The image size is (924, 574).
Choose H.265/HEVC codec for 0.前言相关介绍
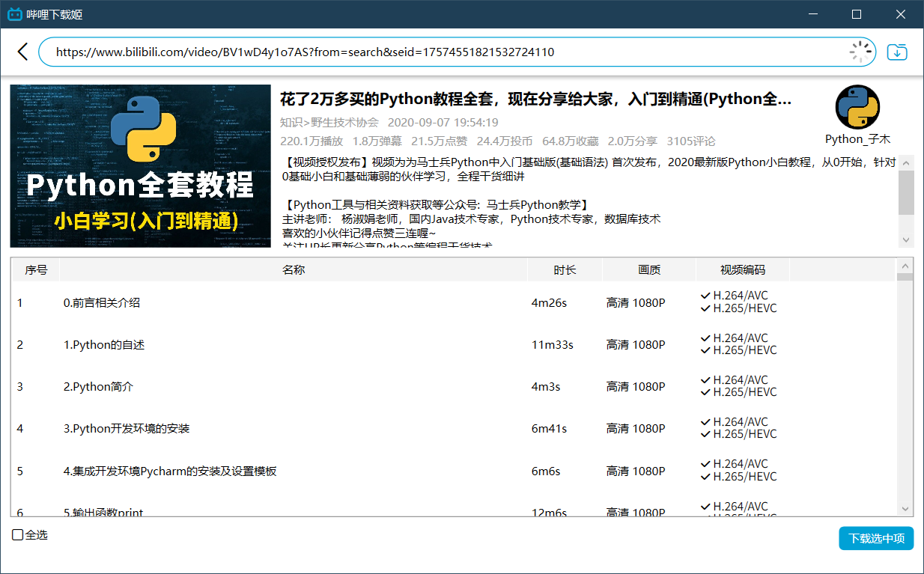click(x=738, y=308)
